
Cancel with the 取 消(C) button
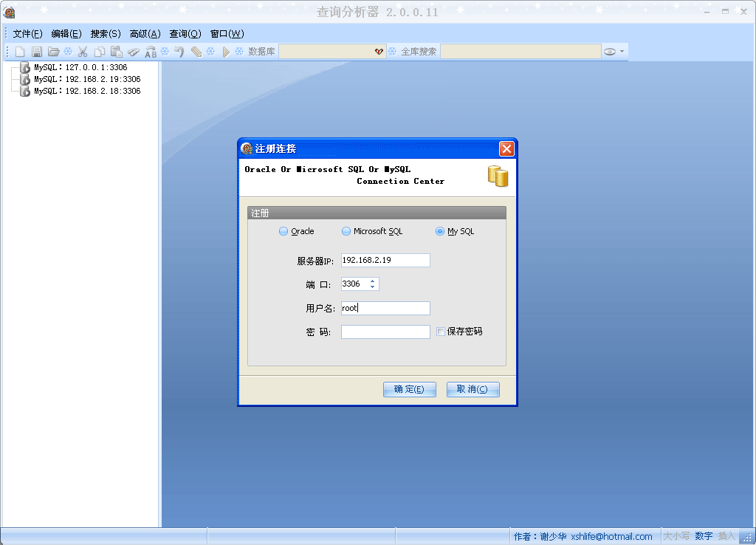473,389
